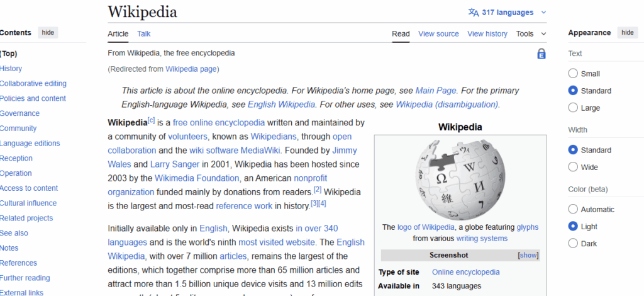644x296 pixels.
Task: Expand the Tools dropdown menu
Action: [x=531, y=34]
